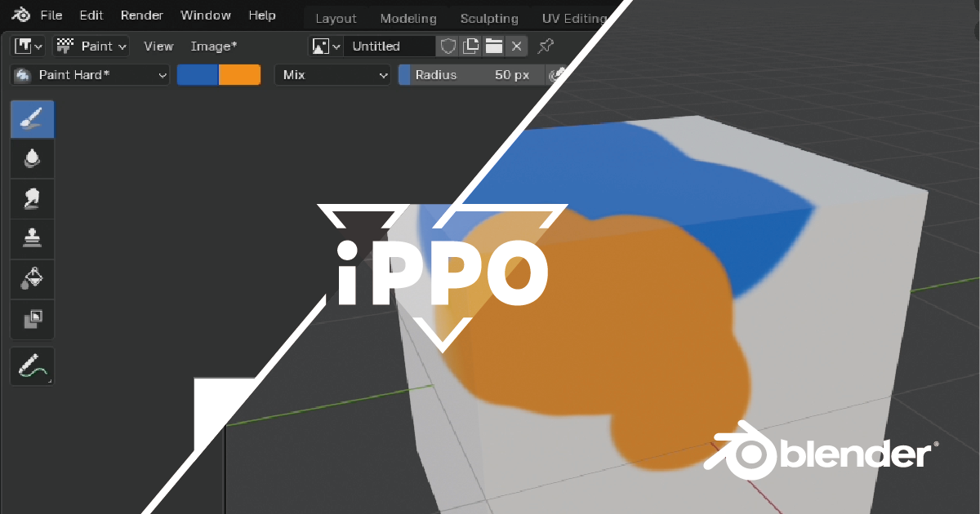Viewport: 980px width, 514px height.
Task: Select the Draw brush tool
Action: [x=33, y=120]
